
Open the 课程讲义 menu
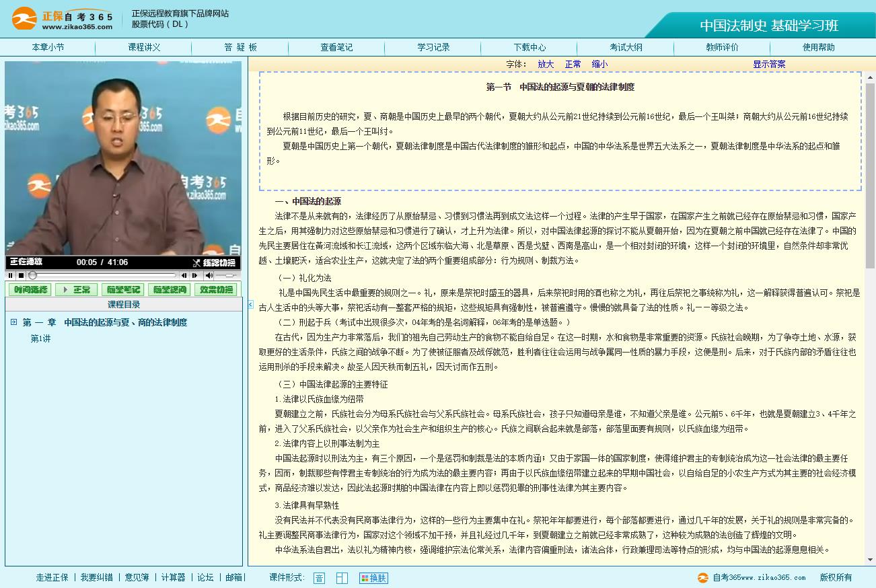pyautogui.click(x=144, y=47)
